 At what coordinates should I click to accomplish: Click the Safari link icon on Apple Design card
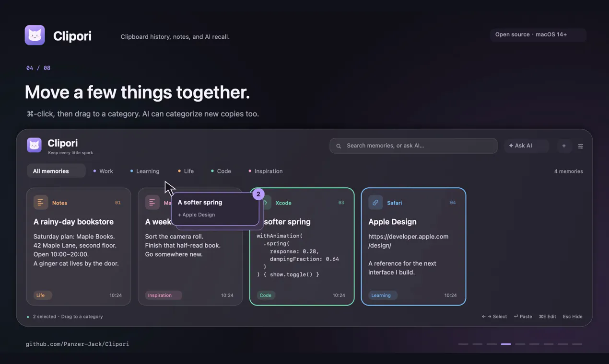point(375,203)
